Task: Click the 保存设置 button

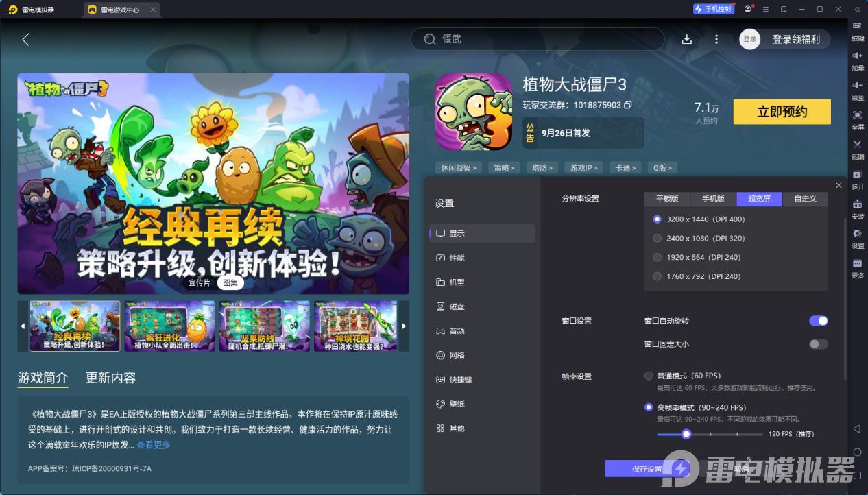Action: click(647, 469)
